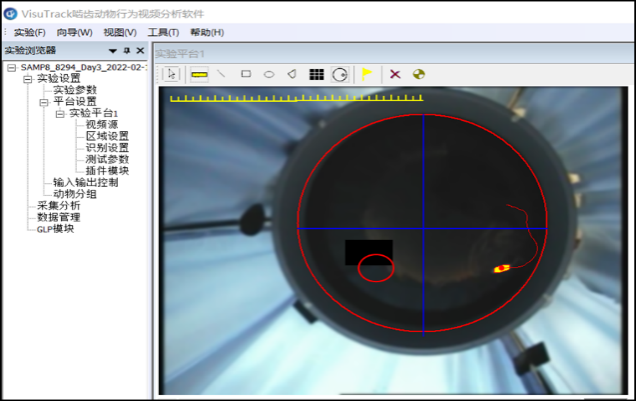Open 识别设置 tree item
The image size is (636, 401).
107,148
